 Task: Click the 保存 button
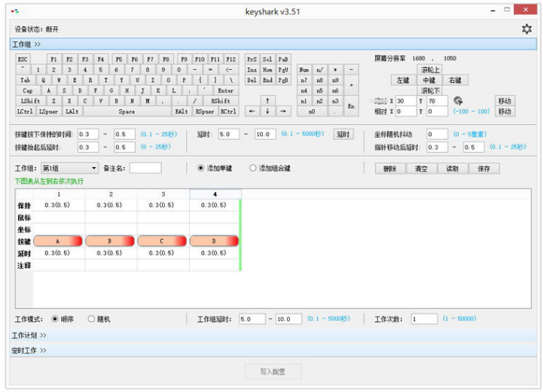tap(484, 169)
